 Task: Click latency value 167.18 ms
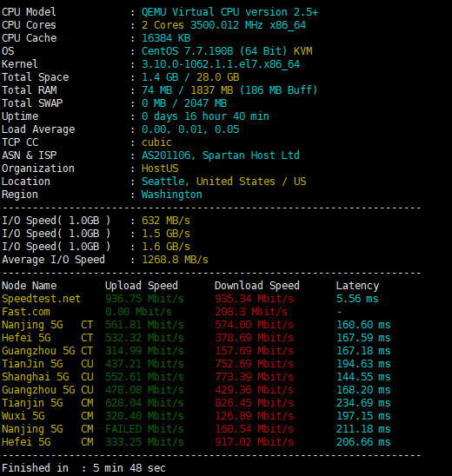tap(363, 351)
